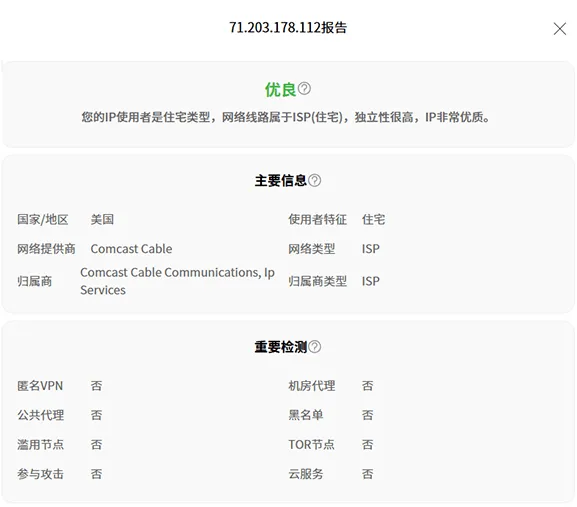Viewport: 577px width, 507px height.
Task: Click the 网络类型 ISP value
Action: click(371, 249)
